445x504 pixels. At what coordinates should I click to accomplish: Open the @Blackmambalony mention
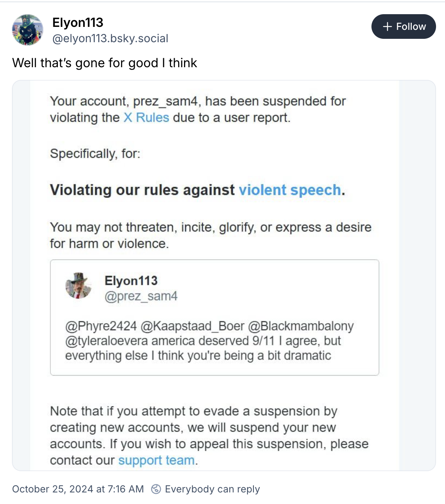click(x=301, y=326)
